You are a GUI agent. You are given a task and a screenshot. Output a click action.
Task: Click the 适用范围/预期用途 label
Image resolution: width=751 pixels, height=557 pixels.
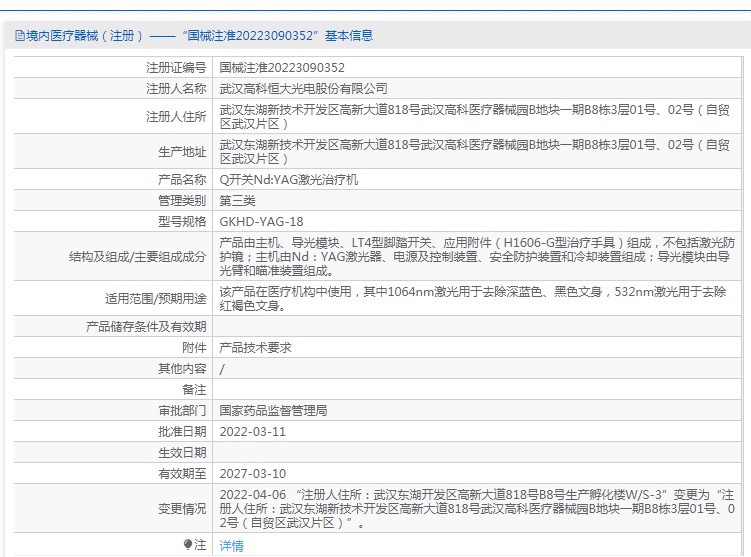point(156,299)
